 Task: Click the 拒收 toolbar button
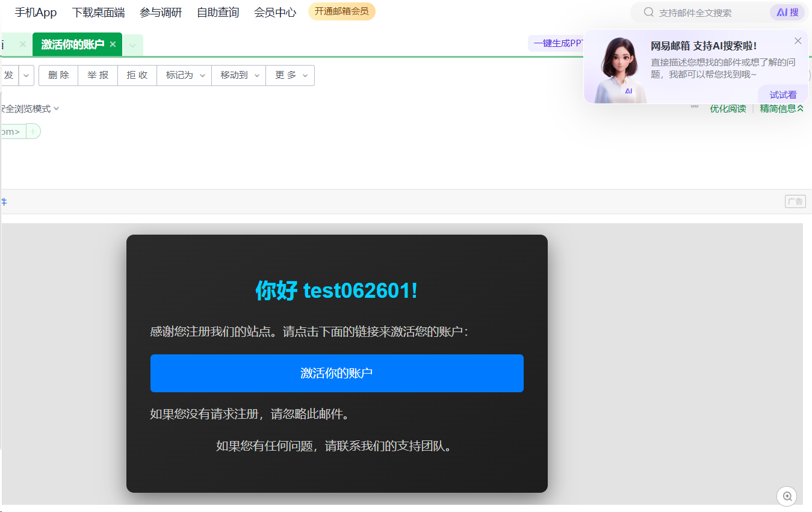pyautogui.click(x=137, y=75)
